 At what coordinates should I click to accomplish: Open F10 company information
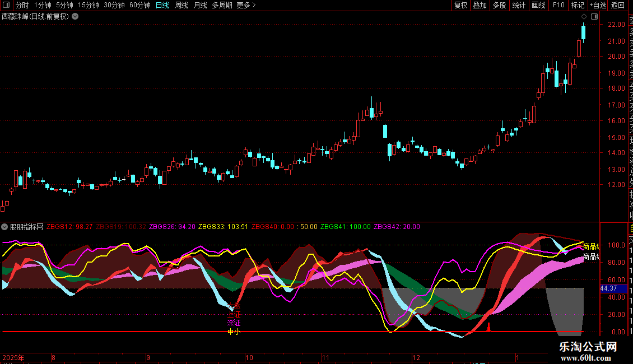click(x=558, y=6)
